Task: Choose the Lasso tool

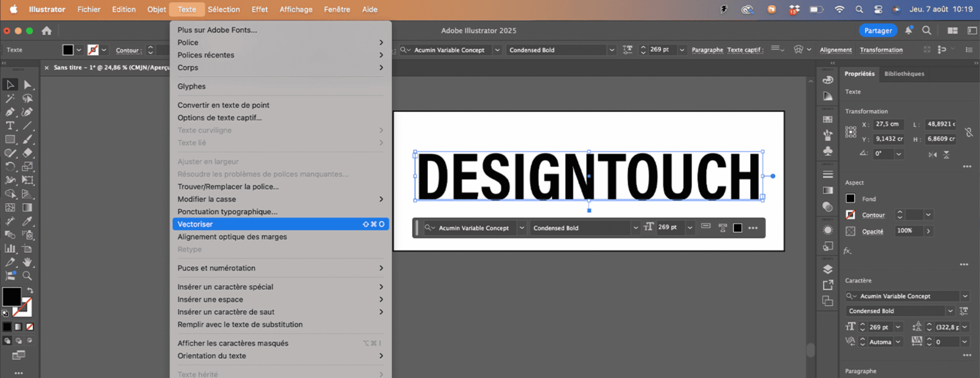Action: (28, 98)
